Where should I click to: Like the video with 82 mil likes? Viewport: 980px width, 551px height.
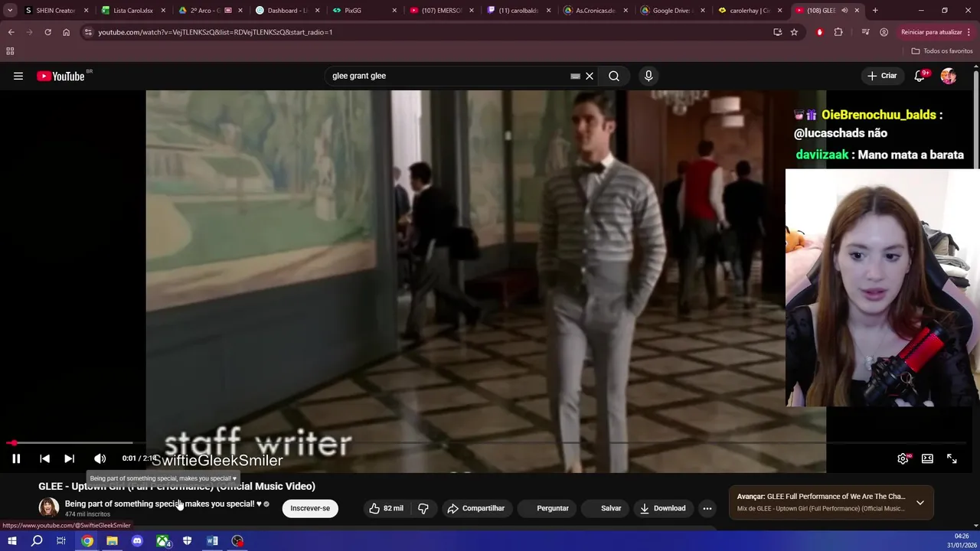pyautogui.click(x=386, y=508)
